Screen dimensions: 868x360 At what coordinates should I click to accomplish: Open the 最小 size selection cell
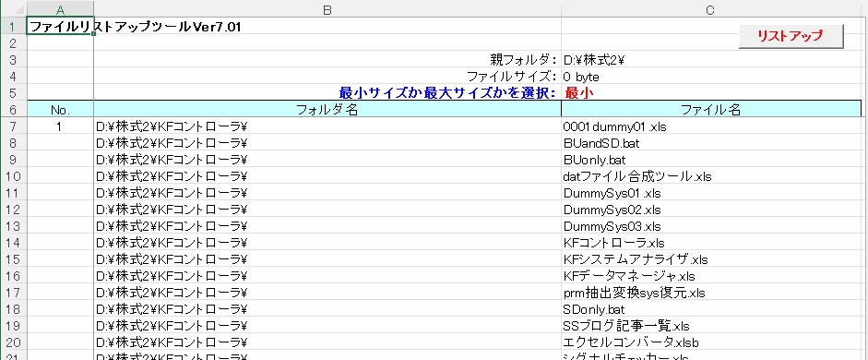(711, 92)
